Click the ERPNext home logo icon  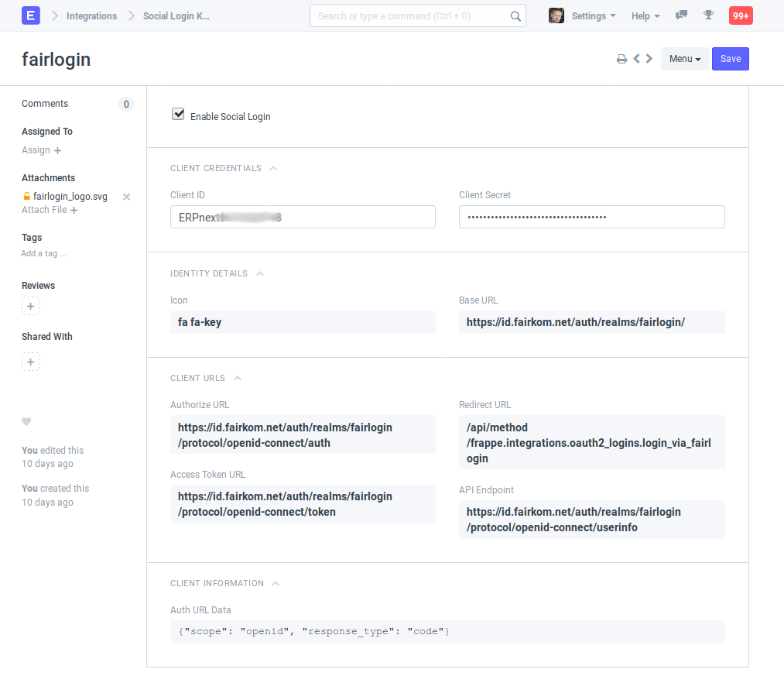[31, 15]
